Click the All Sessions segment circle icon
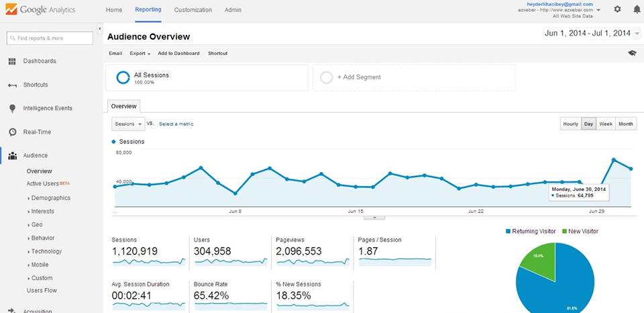The image size is (644, 313). pos(123,77)
